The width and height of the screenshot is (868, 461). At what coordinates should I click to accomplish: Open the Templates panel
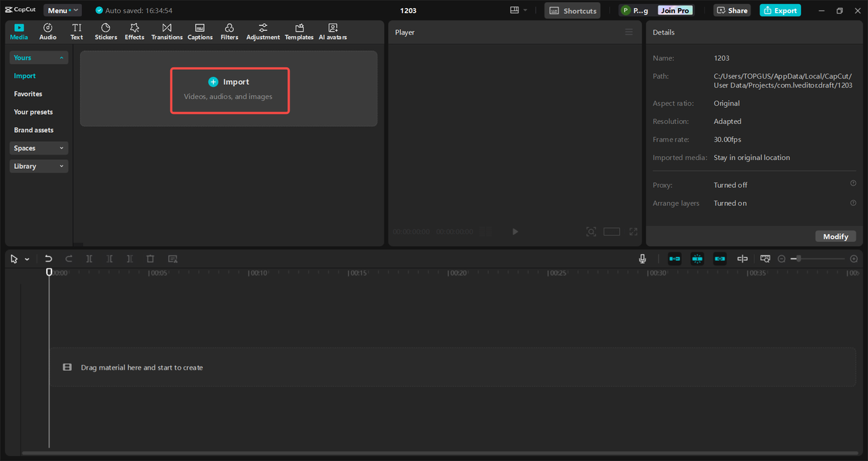click(299, 31)
